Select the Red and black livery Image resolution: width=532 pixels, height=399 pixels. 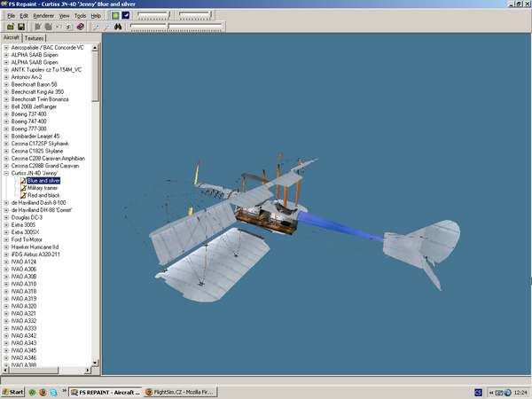click(43, 195)
